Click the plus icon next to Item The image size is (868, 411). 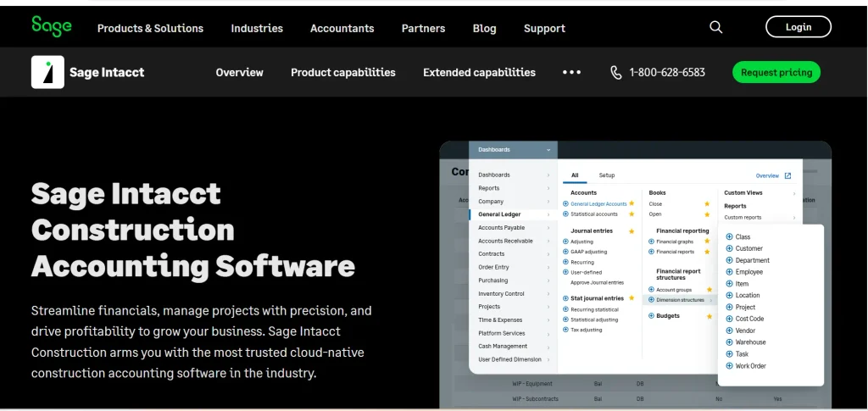729,283
